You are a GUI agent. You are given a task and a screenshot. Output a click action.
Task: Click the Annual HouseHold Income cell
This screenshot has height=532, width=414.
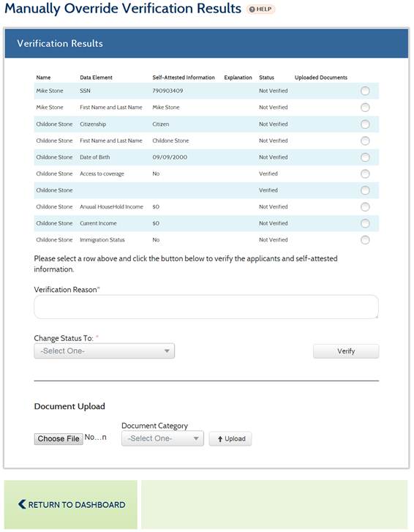[111, 206]
